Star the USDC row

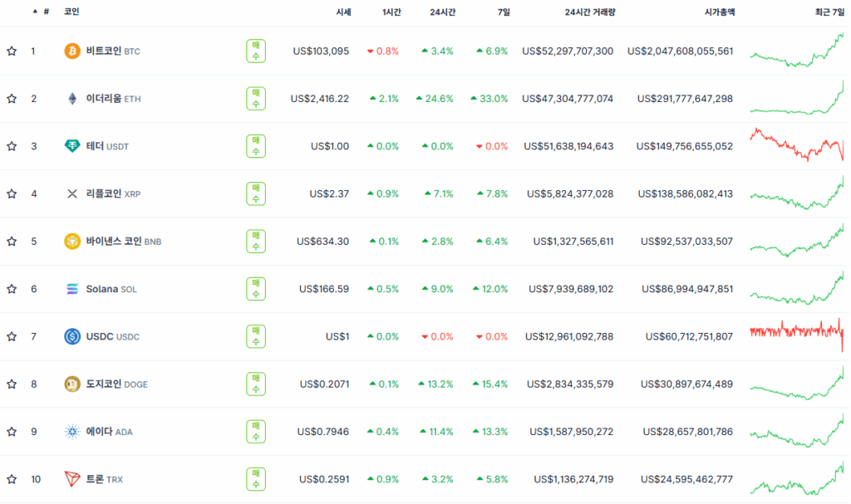pos(12,337)
